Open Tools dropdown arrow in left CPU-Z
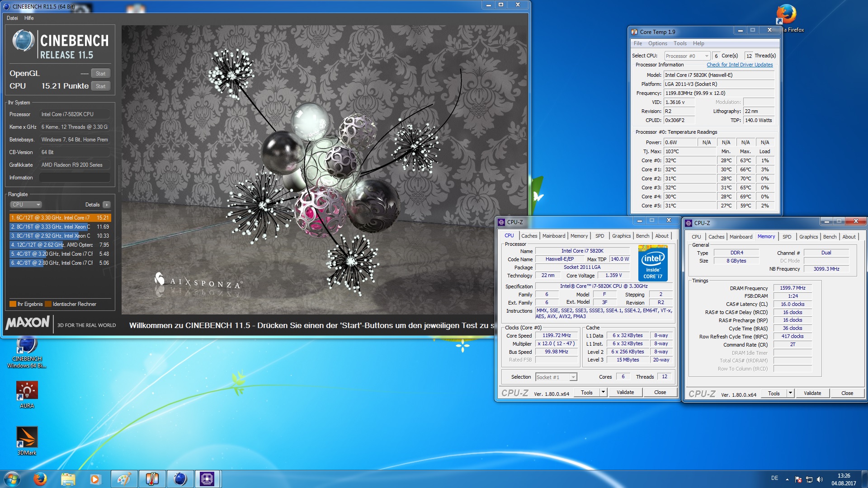 point(603,392)
